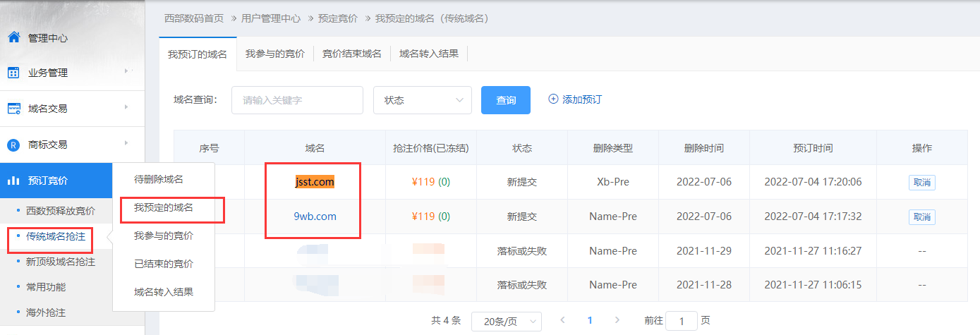Viewport: 980px width, 335px height.
Task: Open the 状态 filter dropdown
Action: (422, 100)
